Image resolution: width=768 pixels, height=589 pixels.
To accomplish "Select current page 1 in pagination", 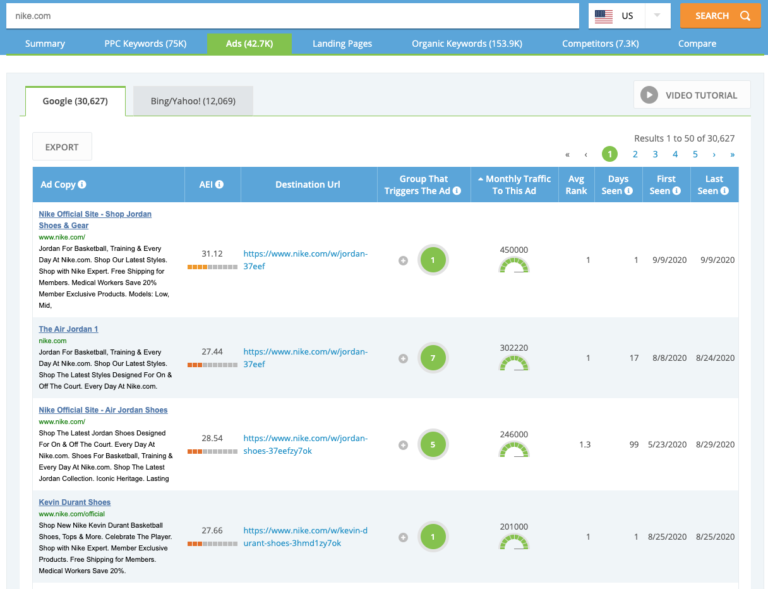I will click(x=609, y=154).
